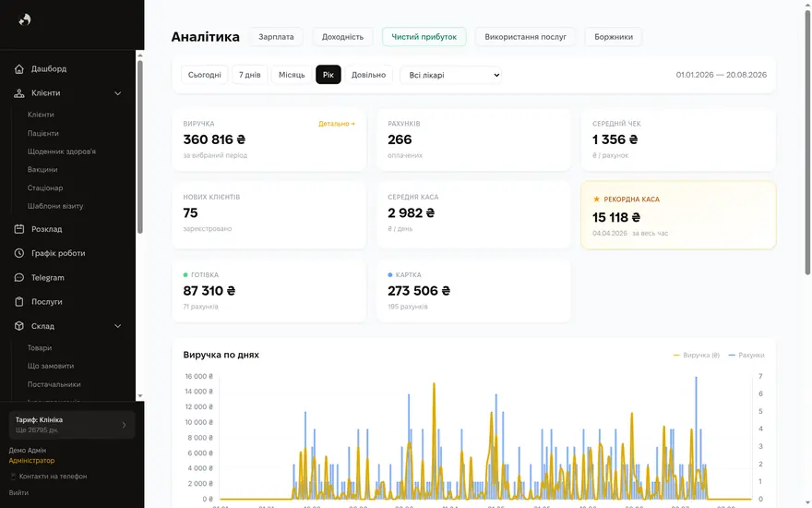Open Вакцини page
Viewport: 812px width, 508px height.
click(x=42, y=170)
